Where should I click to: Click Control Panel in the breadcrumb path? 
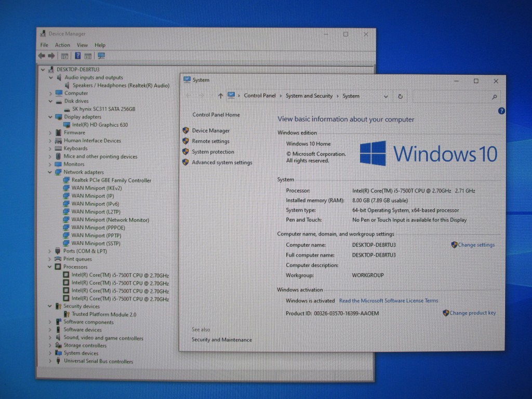260,96
